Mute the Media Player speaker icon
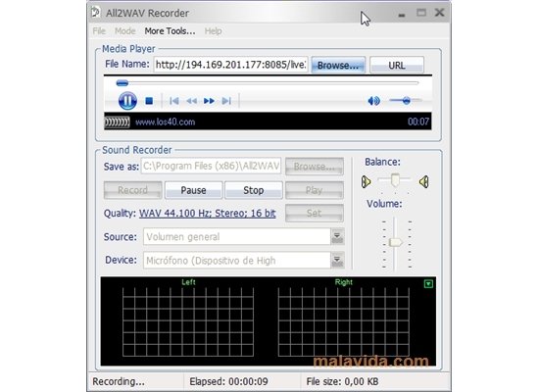 tap(373, 101)
